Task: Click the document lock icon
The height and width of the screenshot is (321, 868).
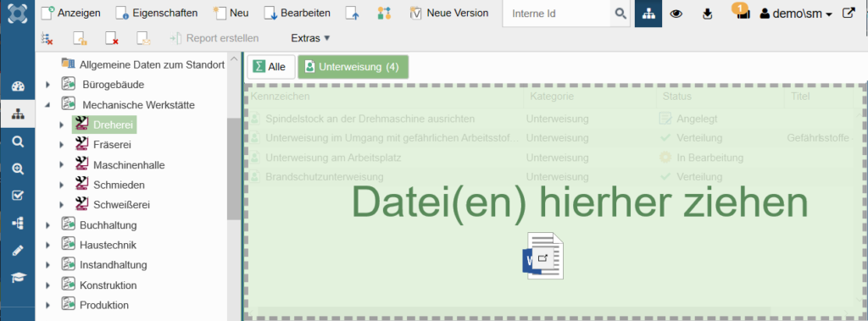Action: (x=81, y=38)
